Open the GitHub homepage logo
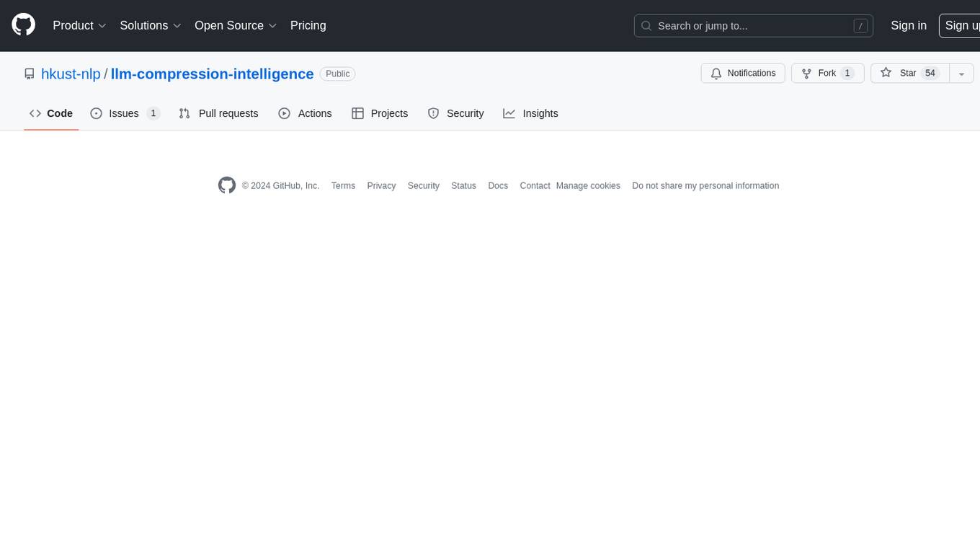980x551 pixels. click(x=24, y=25)
